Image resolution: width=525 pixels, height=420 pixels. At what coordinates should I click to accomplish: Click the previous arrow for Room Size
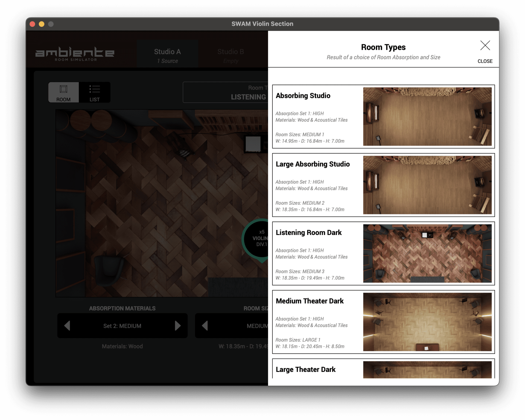(x=205, y=326)
